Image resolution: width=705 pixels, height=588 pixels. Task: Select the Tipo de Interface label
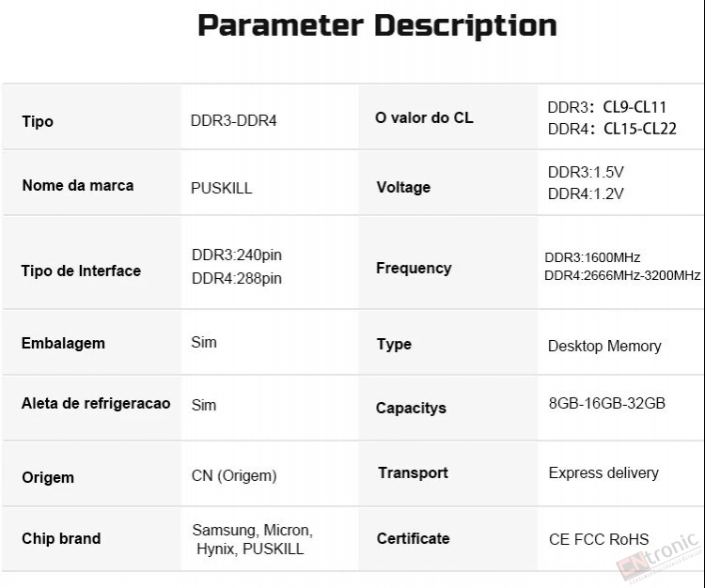[81, 271]
